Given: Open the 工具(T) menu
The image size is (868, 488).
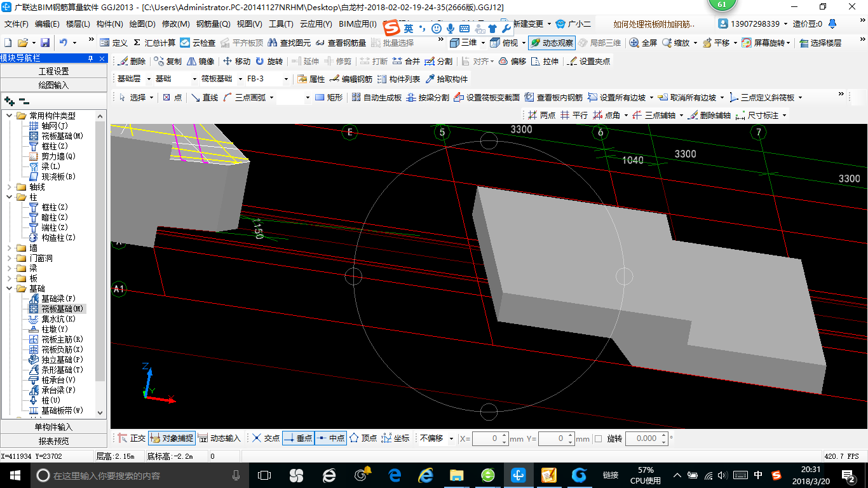Looking at the screenshot, I should [x=281, y=24].
